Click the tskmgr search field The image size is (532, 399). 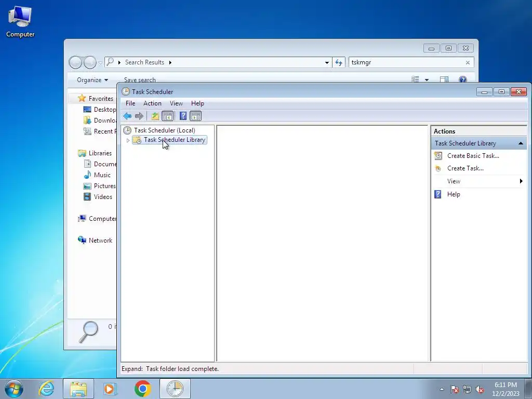click(406, 62)
